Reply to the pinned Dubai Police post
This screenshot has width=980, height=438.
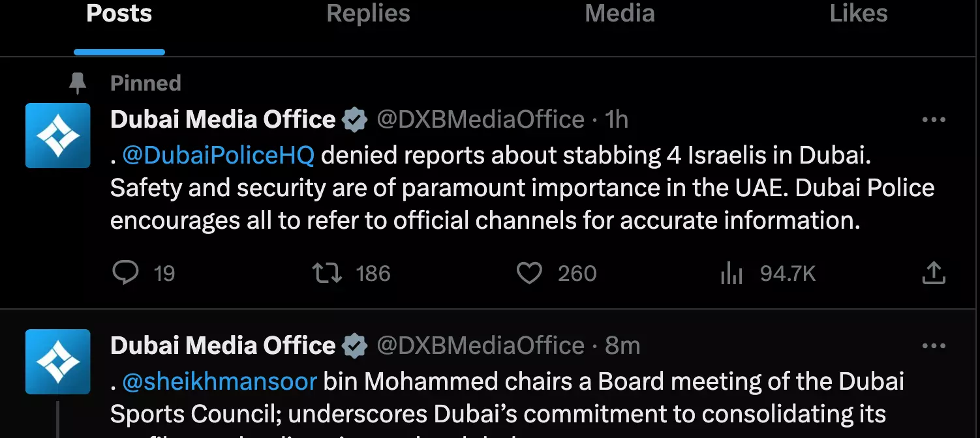pos(125,273)
